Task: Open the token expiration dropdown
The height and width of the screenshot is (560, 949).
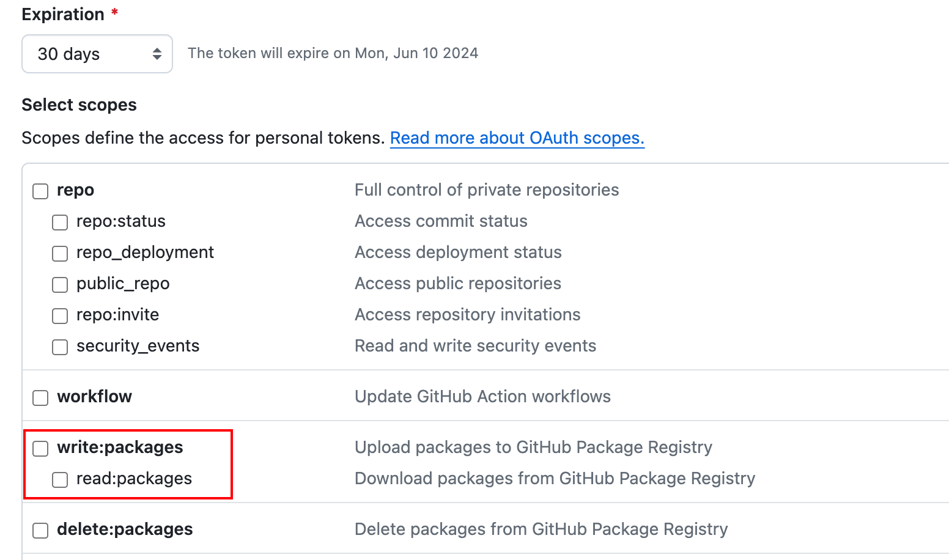Action: (97, 54)
